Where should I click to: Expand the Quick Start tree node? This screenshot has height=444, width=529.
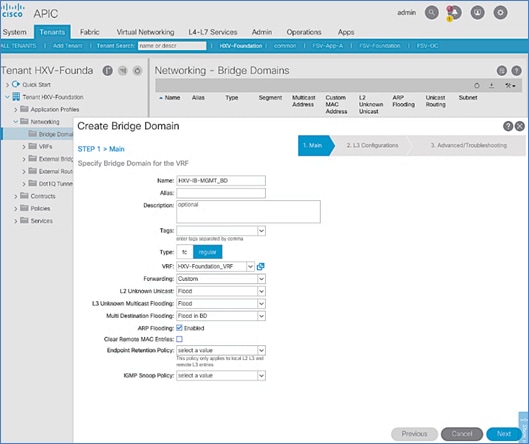7,85
